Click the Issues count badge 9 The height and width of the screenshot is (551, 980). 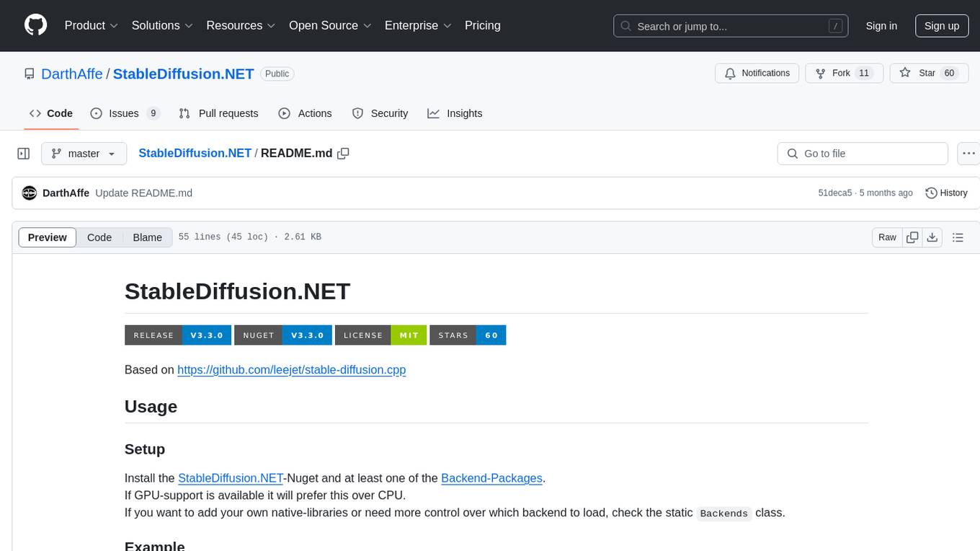153,113
